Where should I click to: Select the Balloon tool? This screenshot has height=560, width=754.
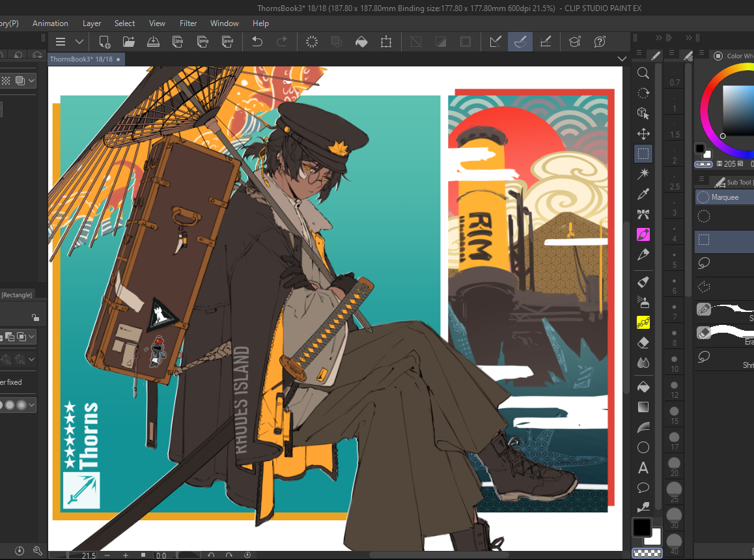click(643, 488)
